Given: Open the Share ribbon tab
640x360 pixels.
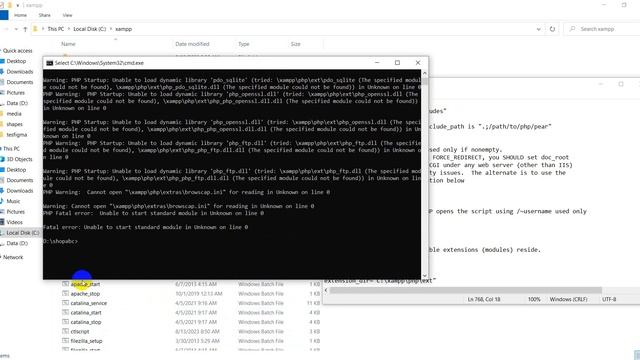Looking at the screenshot, I should coord(44,15).
